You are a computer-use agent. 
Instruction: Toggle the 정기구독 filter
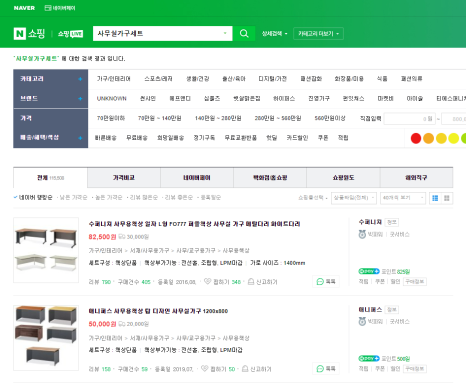(x=204, y=138)
